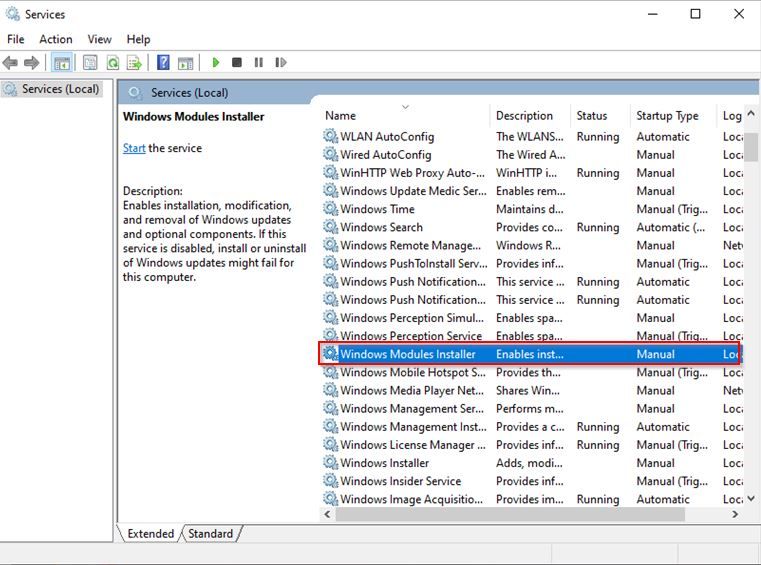This screenshot has width=761, height=565.
Task: Click the vertical scrollbar down arrow
Action: pyautogui.click(x=751, y=499)
